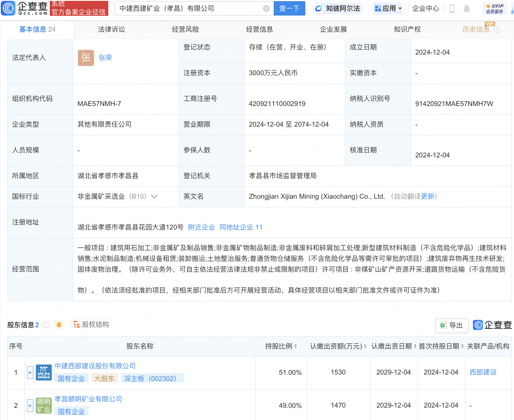Open 附近企业 link
Image resolution: width=514 pixels, height=420 pixels.
[201, 227]
